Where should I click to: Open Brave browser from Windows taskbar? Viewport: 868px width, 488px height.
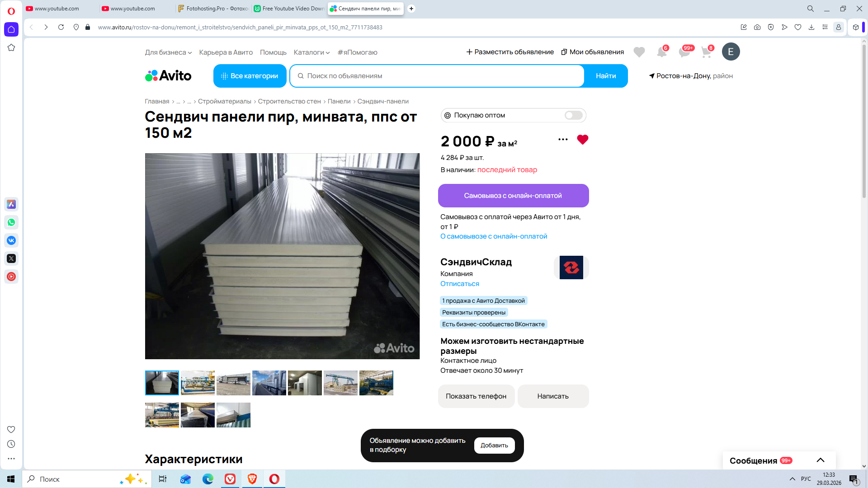[252, 479]
